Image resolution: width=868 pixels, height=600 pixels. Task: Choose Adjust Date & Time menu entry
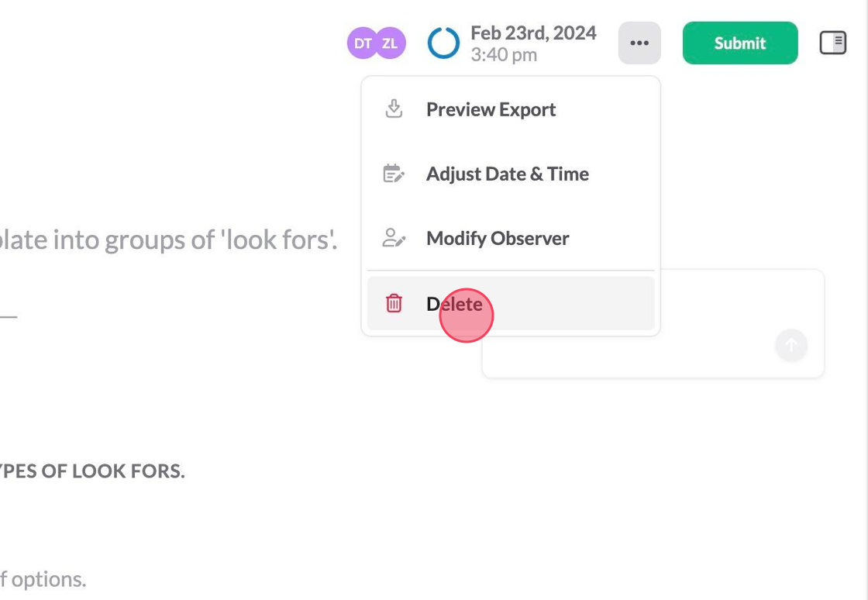point(507,174)
